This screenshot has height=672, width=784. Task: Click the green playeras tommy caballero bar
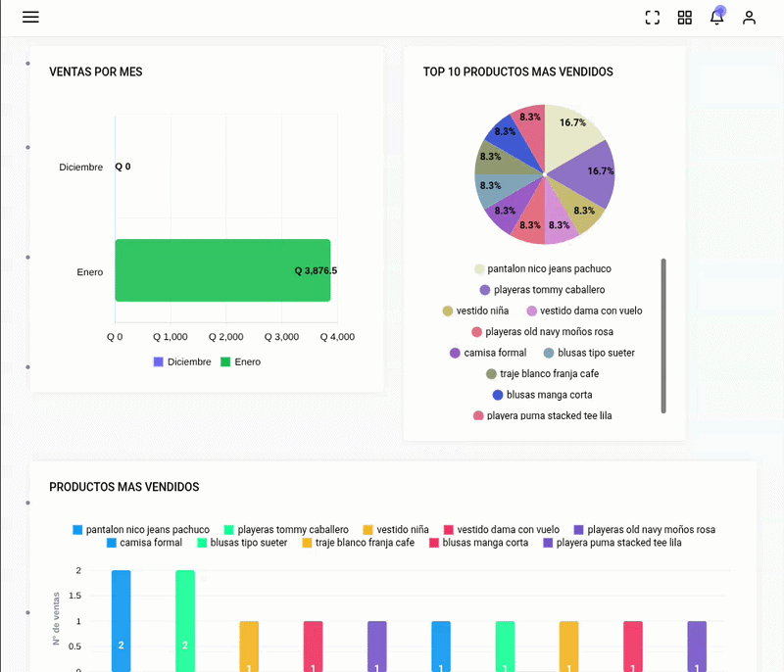185,620
